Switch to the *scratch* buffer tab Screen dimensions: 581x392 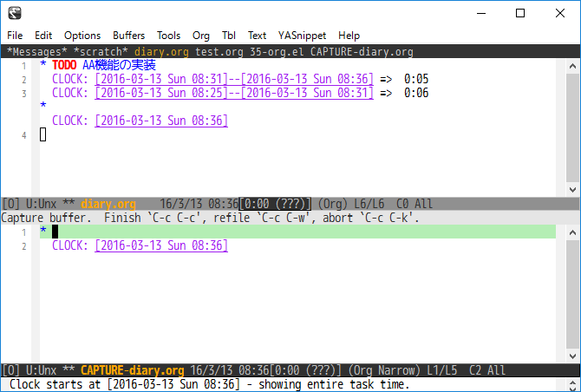coord(101,51)
